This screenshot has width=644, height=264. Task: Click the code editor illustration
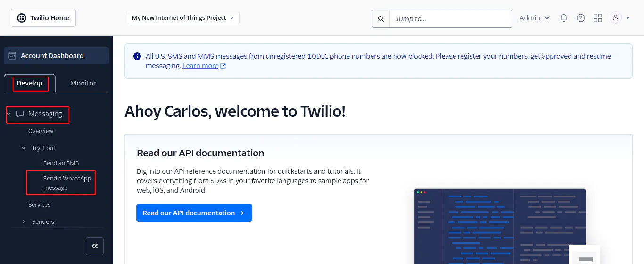coord(500,226)
